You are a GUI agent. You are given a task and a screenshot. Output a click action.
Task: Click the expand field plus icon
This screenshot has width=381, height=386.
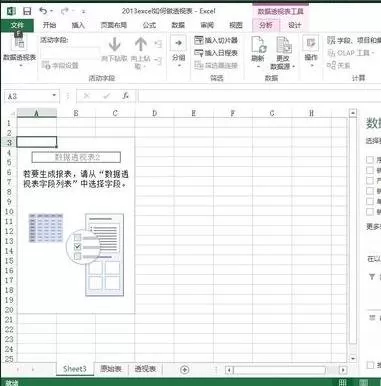(x=158, y=44)
